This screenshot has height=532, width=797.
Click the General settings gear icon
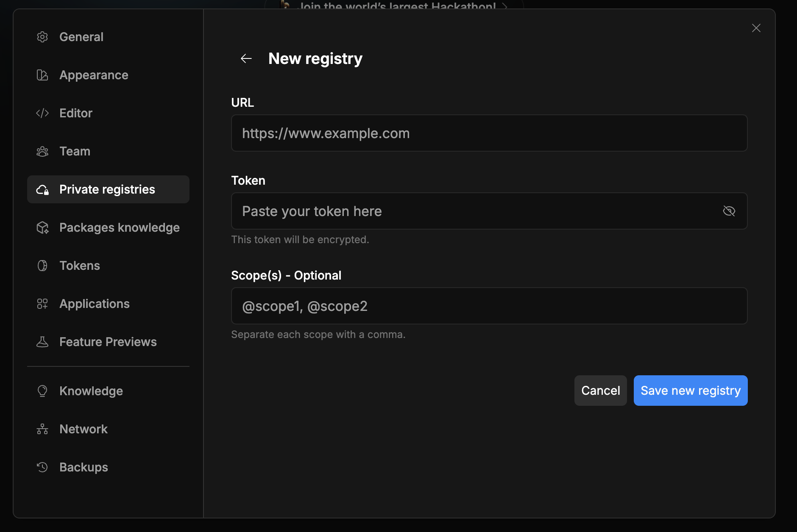(43, 37)
